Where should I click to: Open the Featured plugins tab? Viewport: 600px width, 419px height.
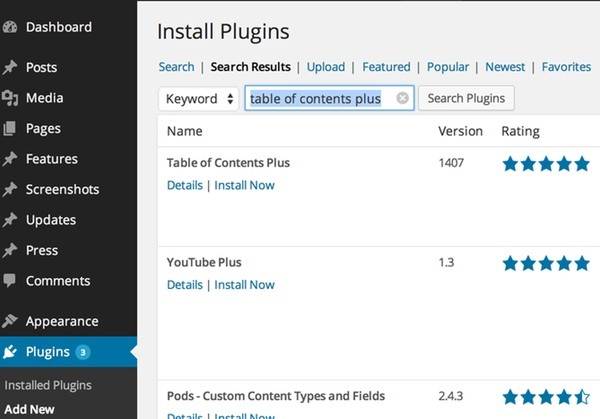386,67
